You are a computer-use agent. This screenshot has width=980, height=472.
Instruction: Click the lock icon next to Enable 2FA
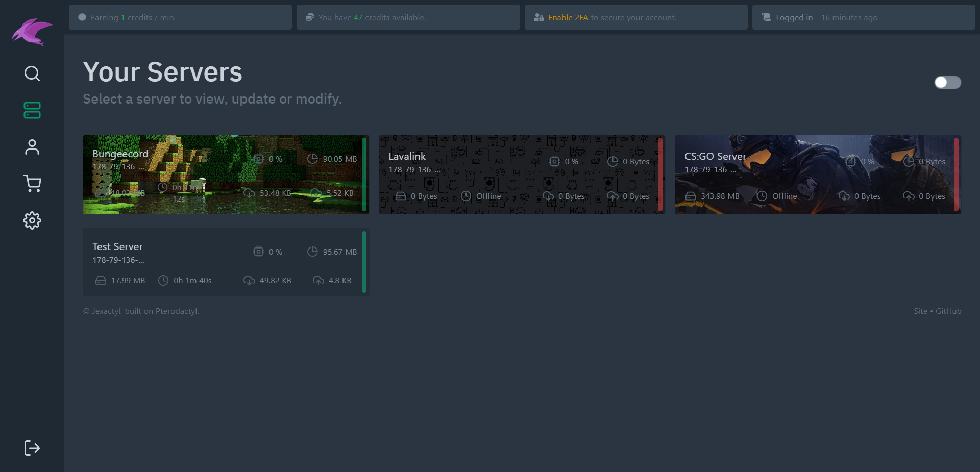click(x=538, y=17)
